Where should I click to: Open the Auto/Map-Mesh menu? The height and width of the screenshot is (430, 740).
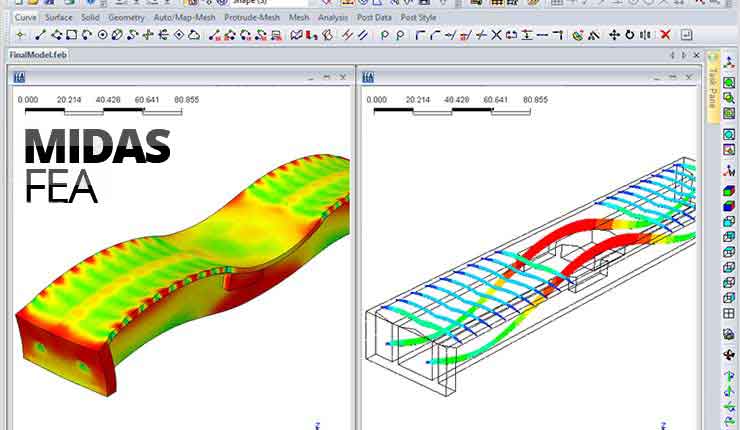tap(184, 17)
